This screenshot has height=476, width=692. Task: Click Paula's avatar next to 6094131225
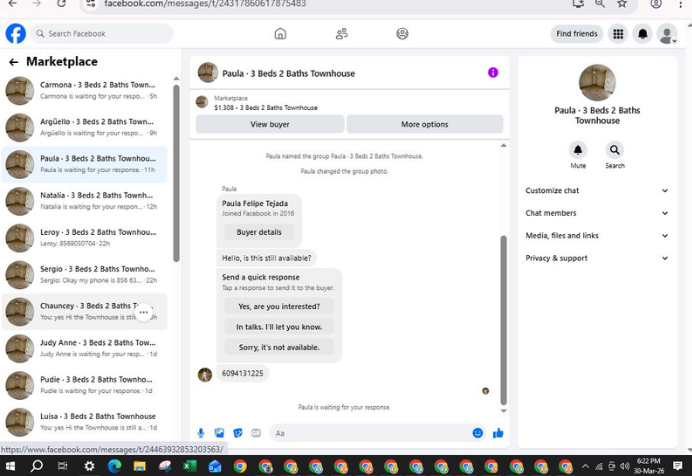point(205,375)
